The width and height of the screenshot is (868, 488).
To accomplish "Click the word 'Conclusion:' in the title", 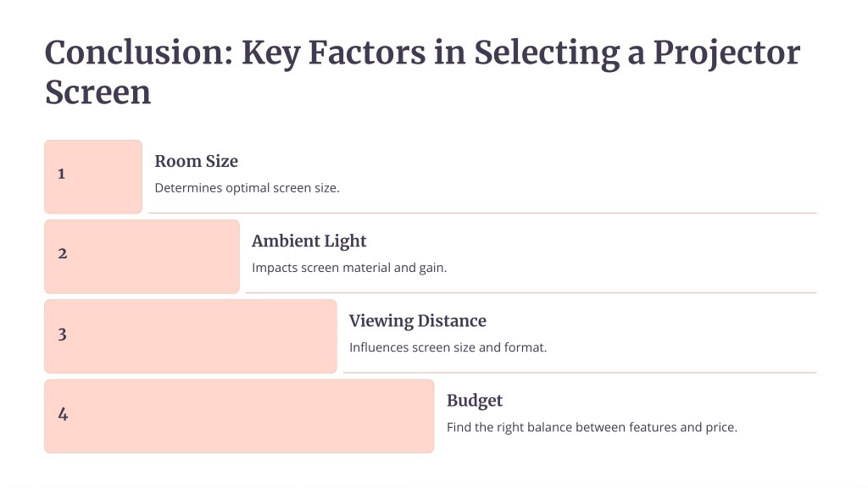I will pos(139,53).
